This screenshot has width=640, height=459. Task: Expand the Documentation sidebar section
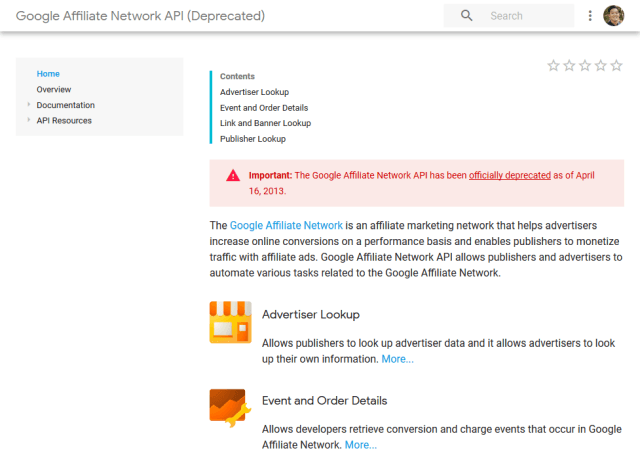29,104
